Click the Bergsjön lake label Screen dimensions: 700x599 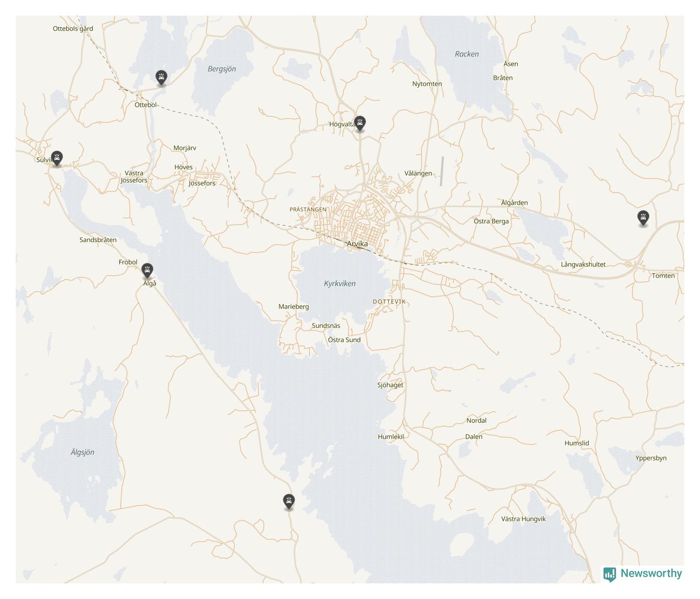point(222,69)
